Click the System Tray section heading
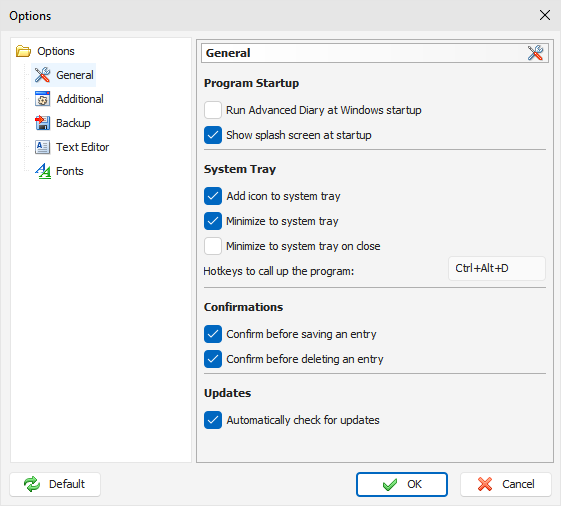Viewport: 561px width, 506px height. coord(240,169)
